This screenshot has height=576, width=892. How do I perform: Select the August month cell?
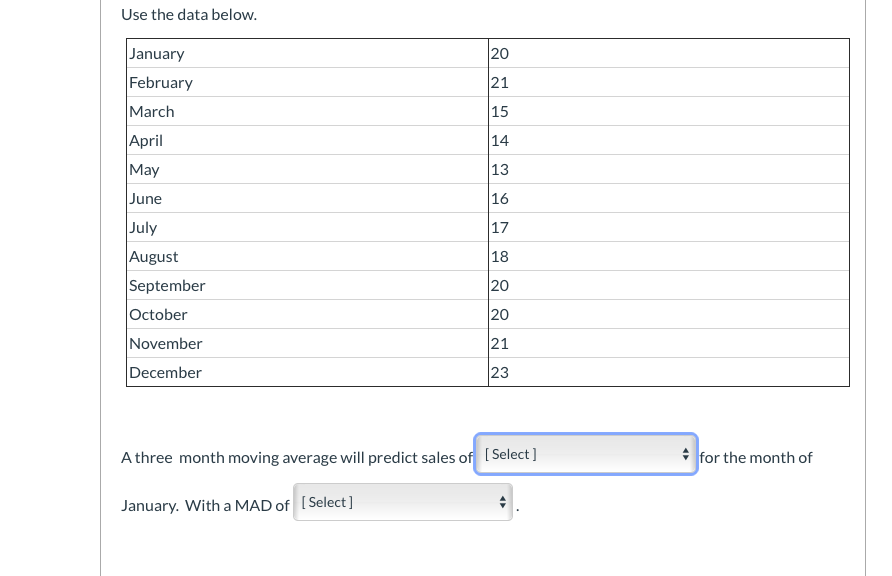pyautogui.click(x=154, y=257)
